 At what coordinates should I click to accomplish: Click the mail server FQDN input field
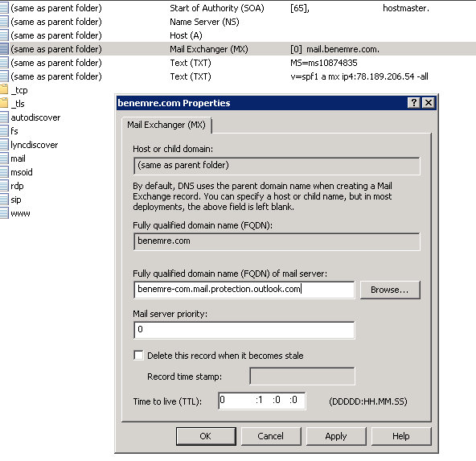pyautogui.click(x=244, y=290)
